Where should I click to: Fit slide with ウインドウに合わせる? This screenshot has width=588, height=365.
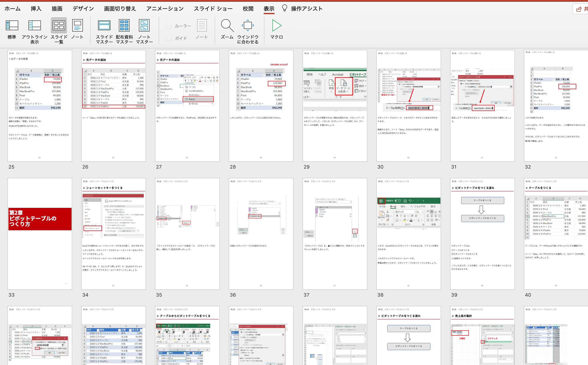pyautogui.click(x=248, y=31)
